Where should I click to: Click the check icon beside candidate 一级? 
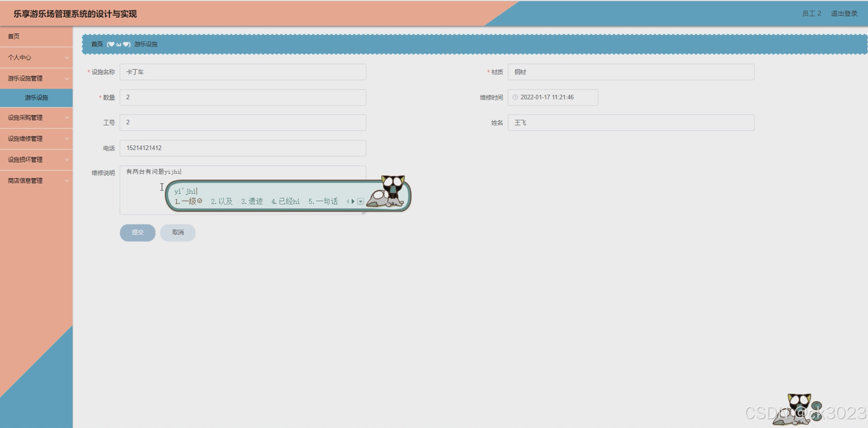(200, 201)
